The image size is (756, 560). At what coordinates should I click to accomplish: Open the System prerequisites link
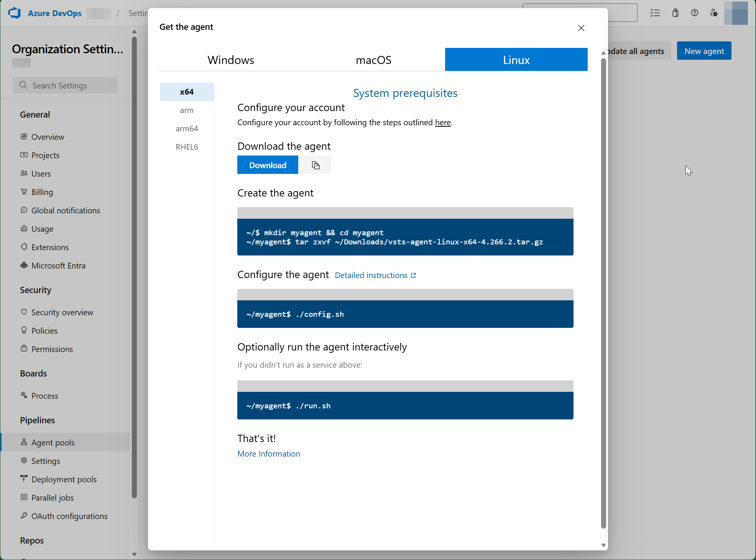[x=405, y=93]
